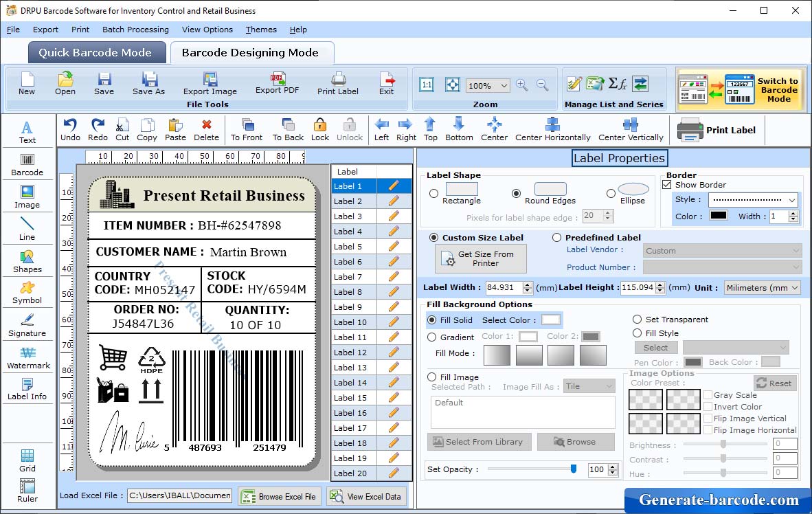The image size is (812, 514).
Task: Send the object To Back
Action: [x=288, y=130]
